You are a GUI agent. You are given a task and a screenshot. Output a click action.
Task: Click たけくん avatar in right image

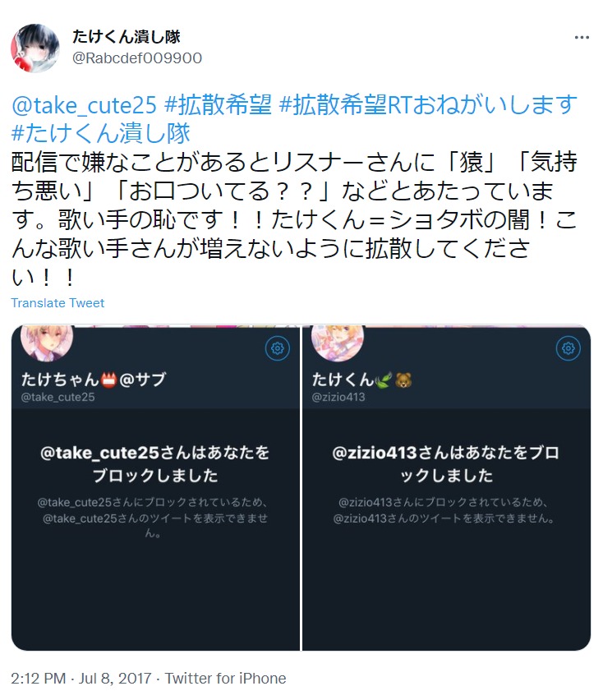point(338,343)
